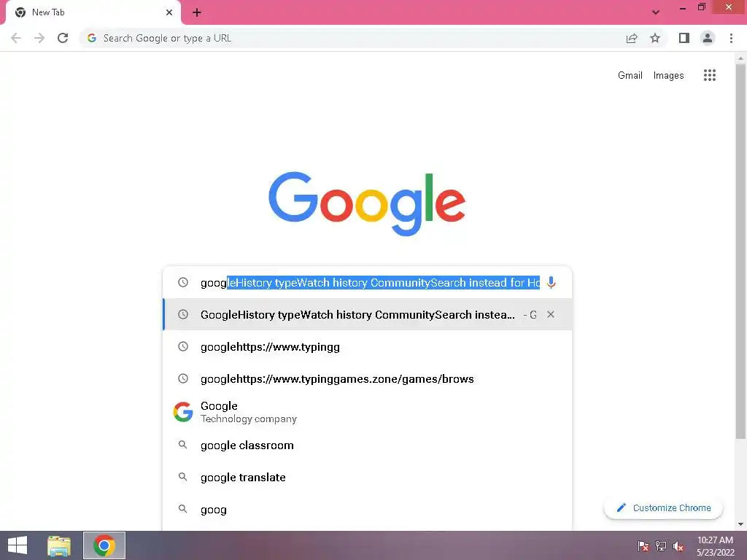Screen dimensions: 747x560
Task: Toggle the side panel icon
Action: point(684,38)
